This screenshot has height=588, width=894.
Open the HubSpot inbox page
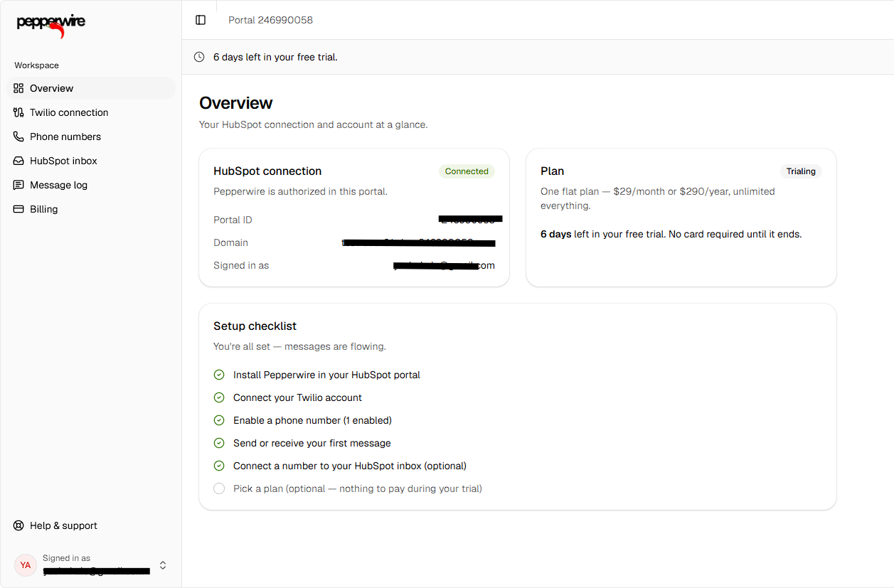coord(90,161)
